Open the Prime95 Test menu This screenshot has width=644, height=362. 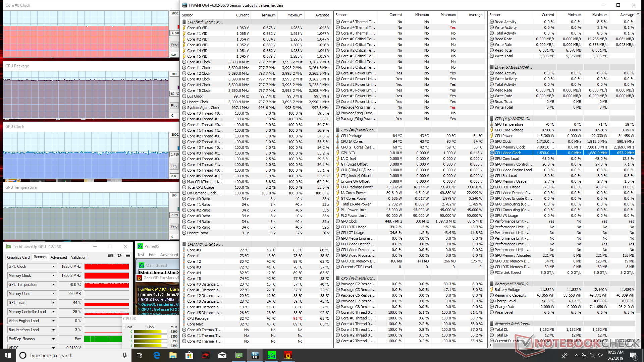tap(141, 255)
